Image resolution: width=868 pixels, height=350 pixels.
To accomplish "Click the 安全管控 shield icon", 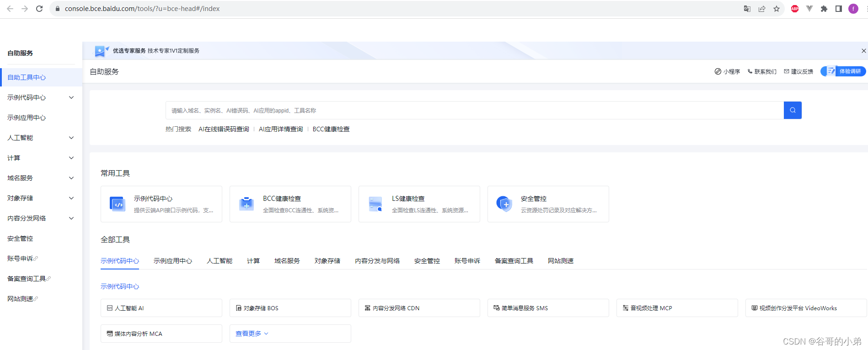I will point(504,204).
